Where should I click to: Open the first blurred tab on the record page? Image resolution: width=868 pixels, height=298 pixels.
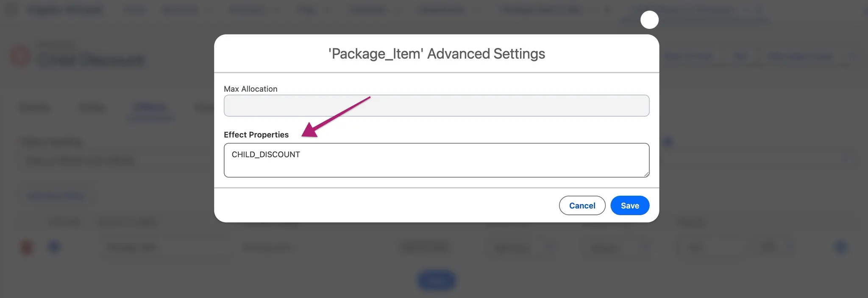click(x=34, y=107)
